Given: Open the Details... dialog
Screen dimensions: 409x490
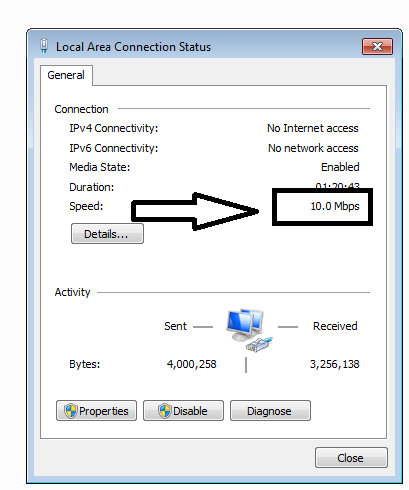Looking at the screenshot, I should [107, 234].
